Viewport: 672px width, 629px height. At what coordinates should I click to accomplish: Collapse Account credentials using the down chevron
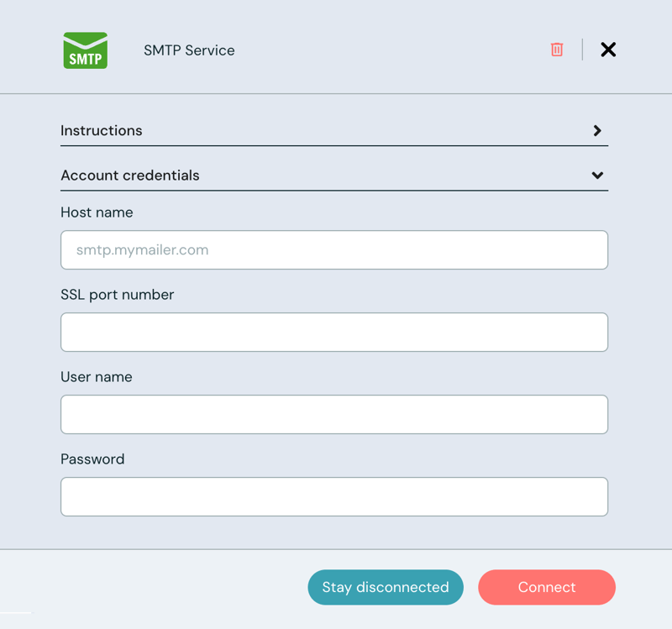[597, 176]
